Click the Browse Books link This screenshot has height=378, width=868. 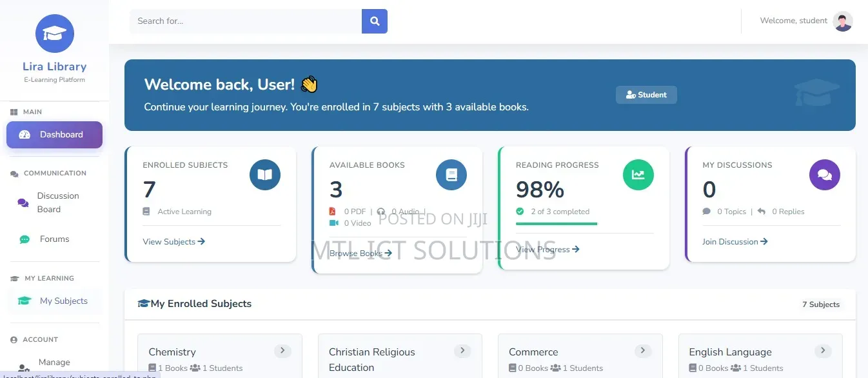click(360, 254)
